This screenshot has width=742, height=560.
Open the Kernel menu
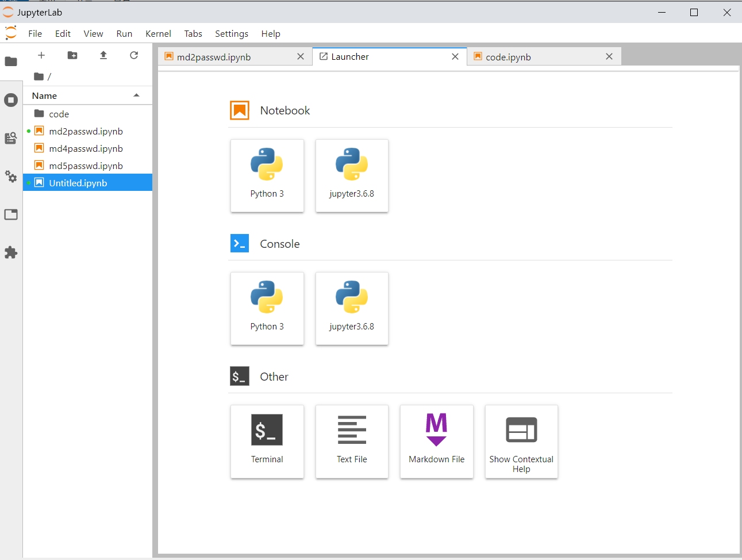tap(158, 33)
